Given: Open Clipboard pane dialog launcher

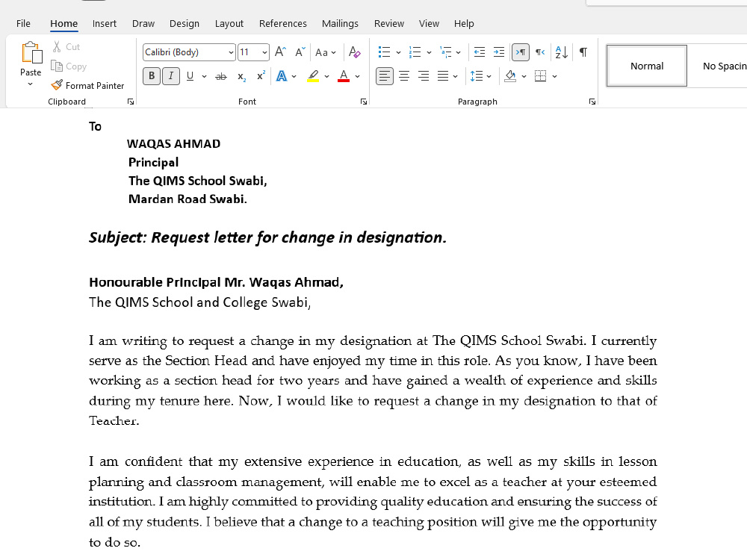Looking at the screenshot, I should 131,102.
